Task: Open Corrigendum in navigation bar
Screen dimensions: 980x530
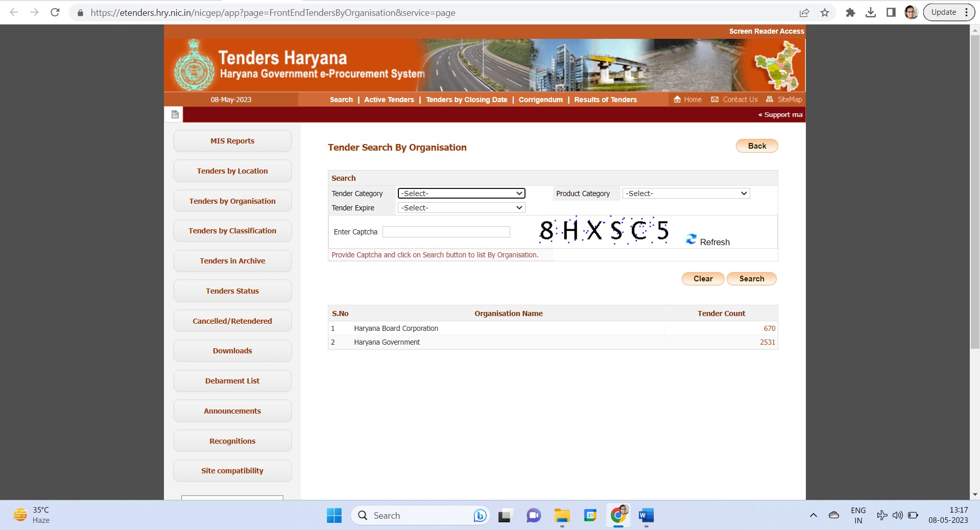Action: 541,100
